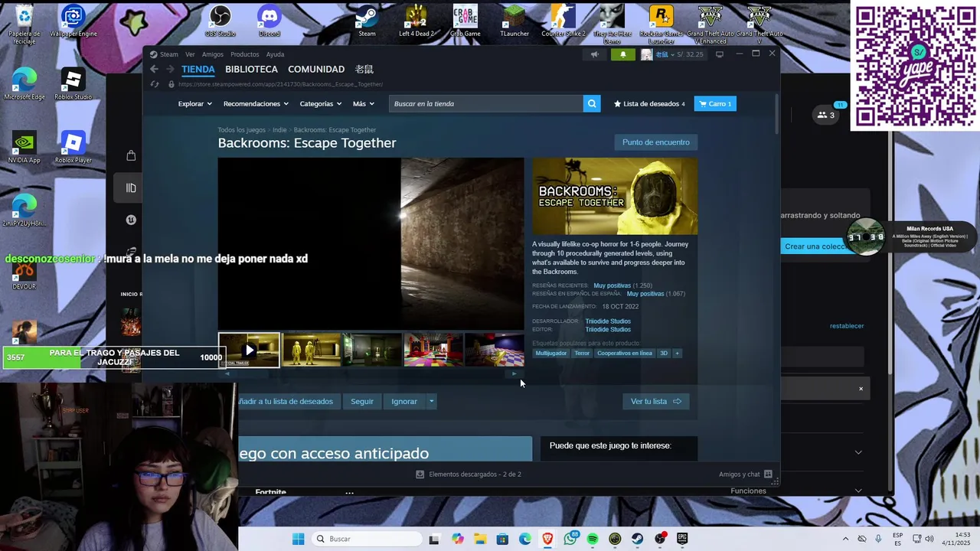980x551 pixels.
Task: Open the NVIDIA App desktop icon
Action: [24, 147]
